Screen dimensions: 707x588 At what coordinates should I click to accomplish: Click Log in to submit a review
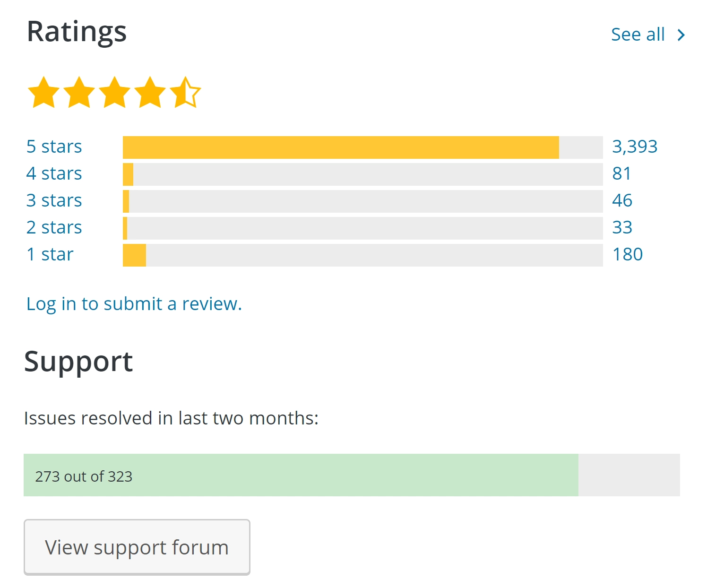pos(134,303)
